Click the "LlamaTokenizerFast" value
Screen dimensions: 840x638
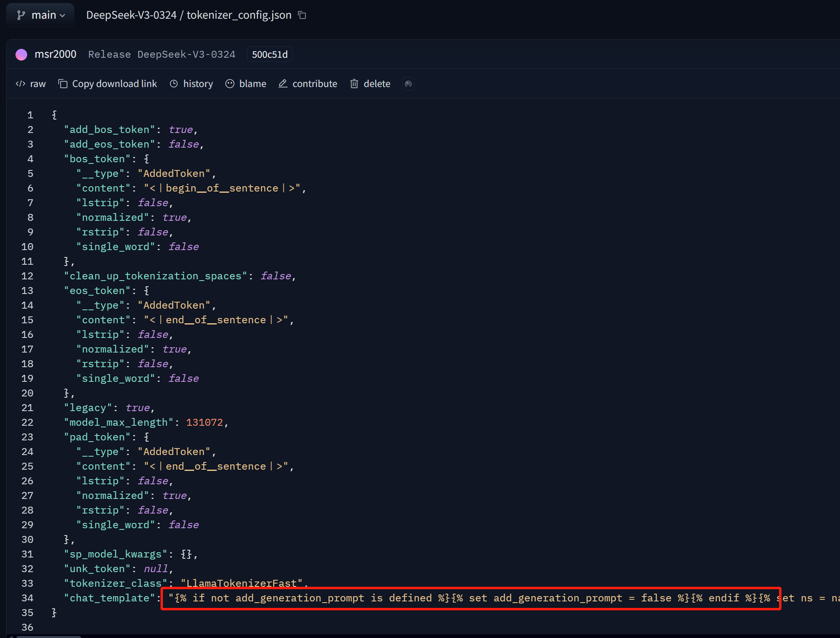[242, 583]
